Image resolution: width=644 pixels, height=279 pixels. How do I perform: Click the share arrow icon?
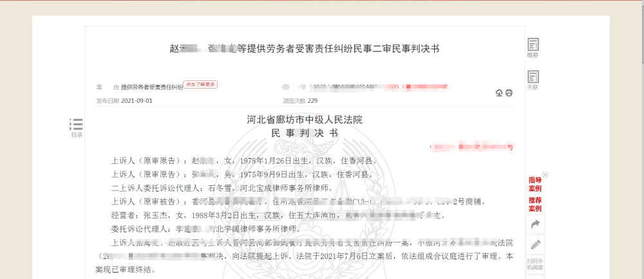(535, 224)
